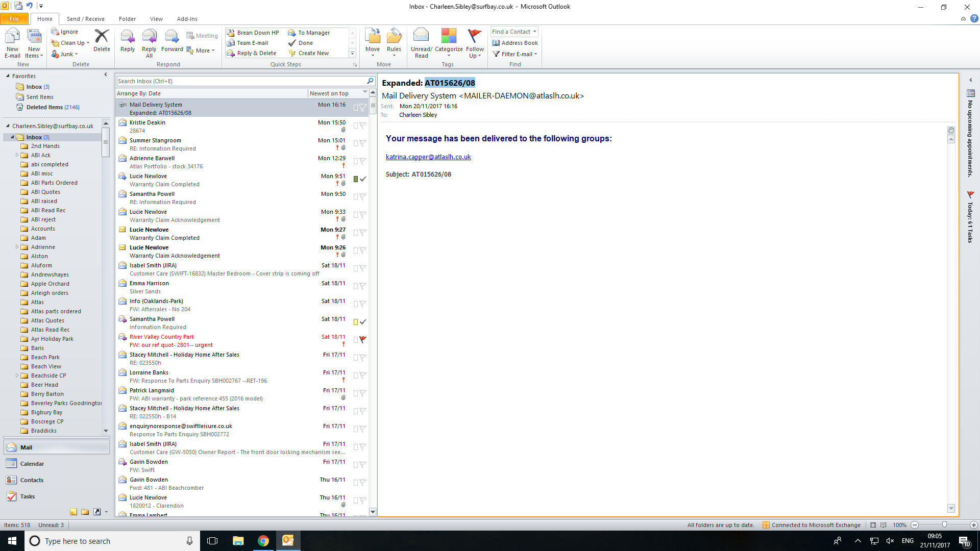980x551 pixels.
Task: Click the katrina.capper@atlaslh.co.uk link
Action: 428,157
